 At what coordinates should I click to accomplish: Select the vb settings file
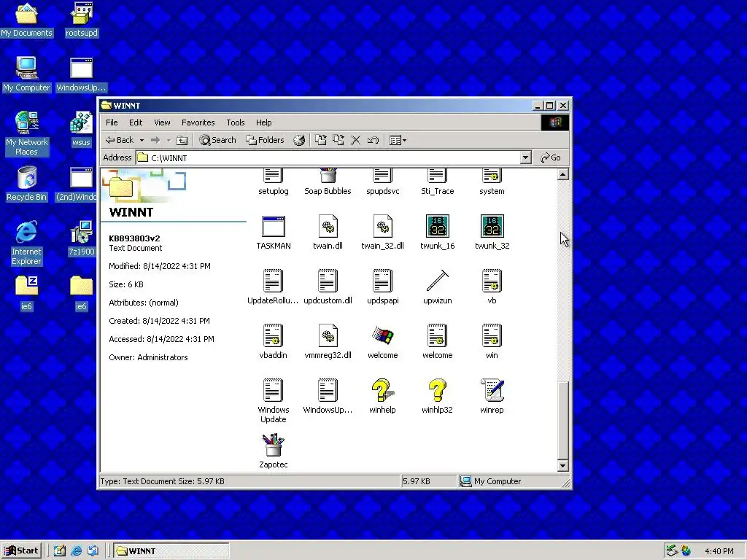[492, 287]
